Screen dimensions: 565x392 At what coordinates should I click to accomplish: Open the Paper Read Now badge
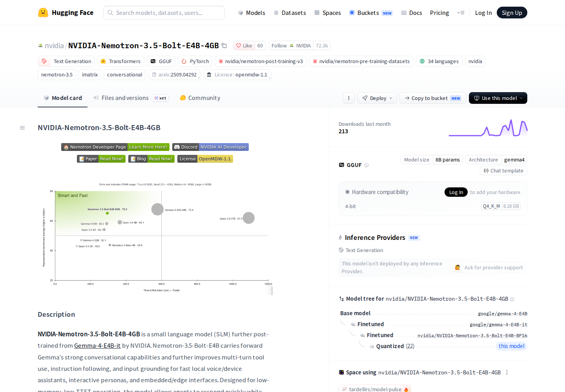101,159
